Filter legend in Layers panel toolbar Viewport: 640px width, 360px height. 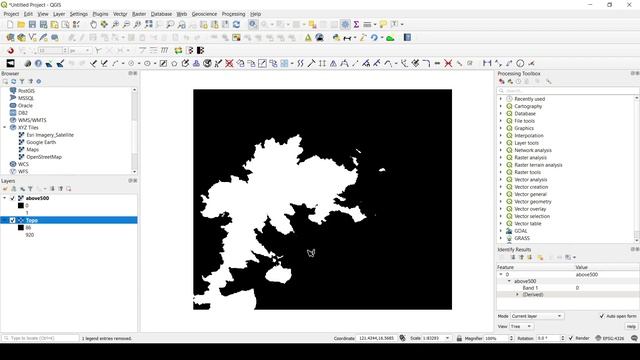point(30,189)
